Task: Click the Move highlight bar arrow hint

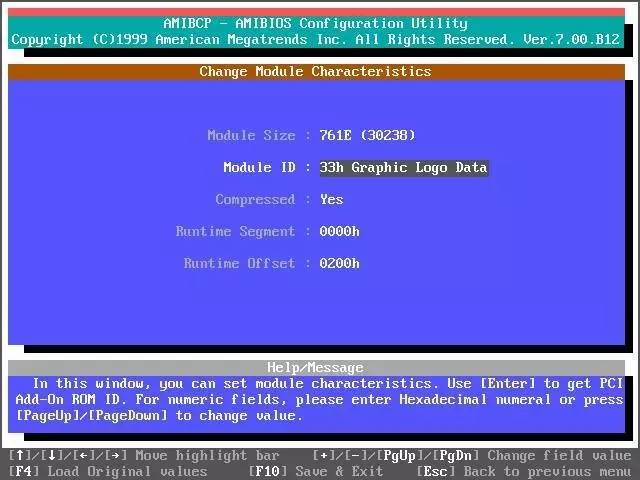Action: pyautogui.click(x=144, y=456)
